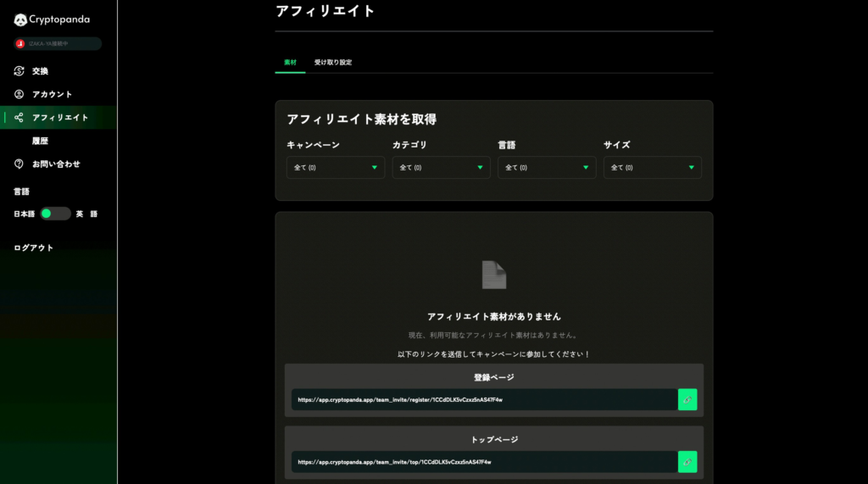Image resolution: width=868 pixels, height=484 pixels.
Task: Click the ログアウト link
Action: (34, 248)
